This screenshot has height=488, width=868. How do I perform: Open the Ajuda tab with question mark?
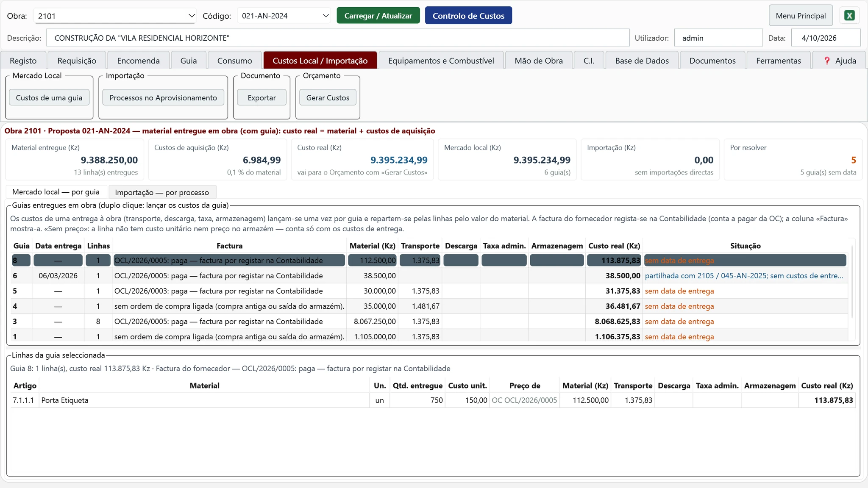(x=839, y=61)
